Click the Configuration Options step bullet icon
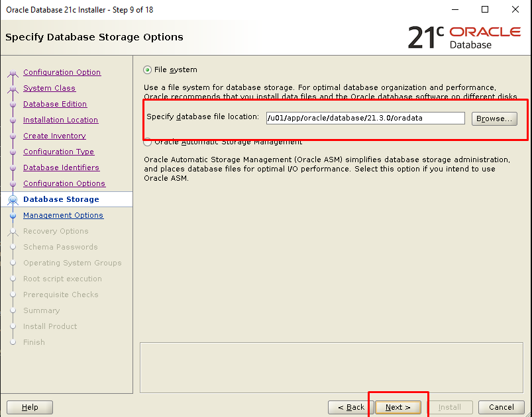 [x=13, y=184]
